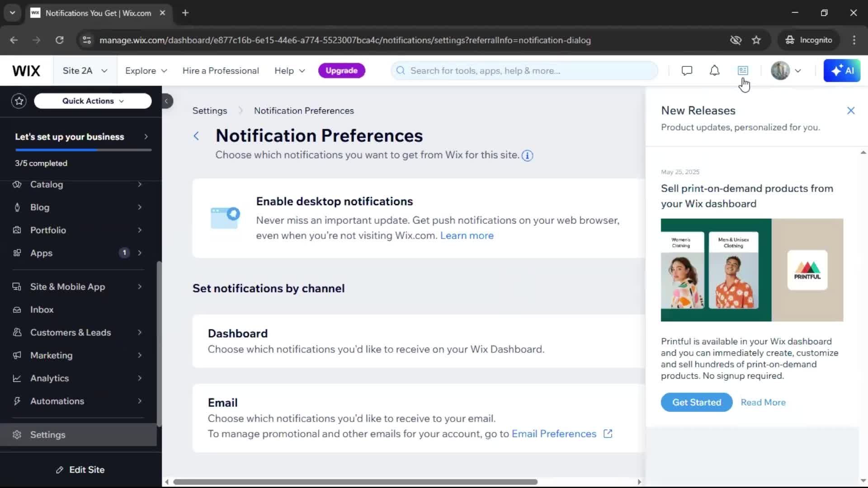Open Portfolio in the sidebar

(x=78, y=230)
